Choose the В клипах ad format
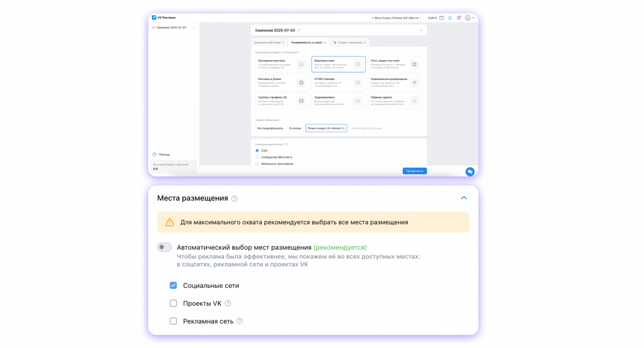 [295, 128]
